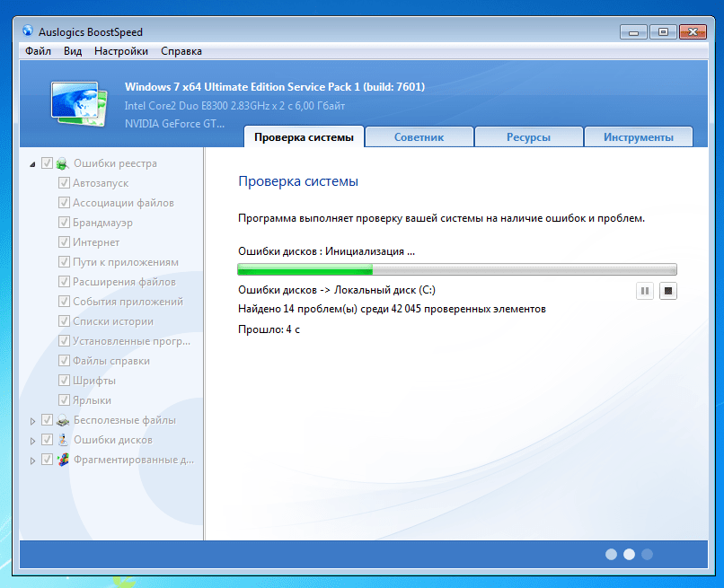Open the Файл menu
The height and width of the screenshot is (588, 724).
(x=38, y=51)
